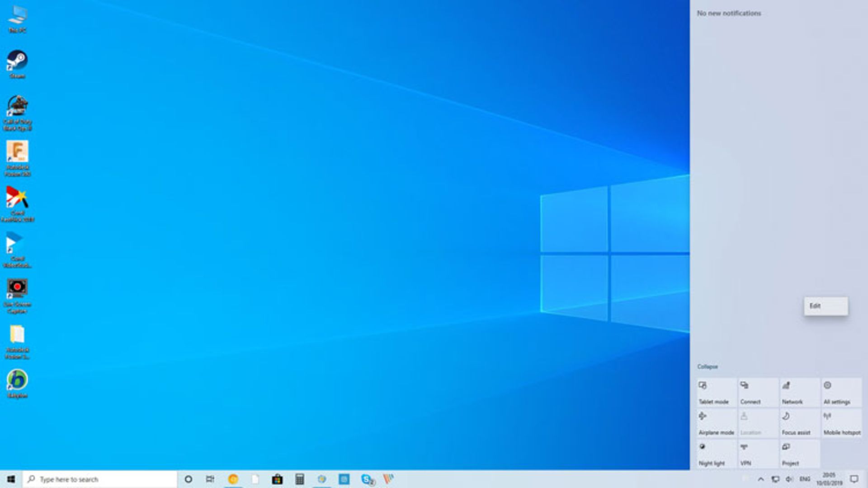Open Task View on the taskbar
This screenshot has width=868, height=488.
209,479
